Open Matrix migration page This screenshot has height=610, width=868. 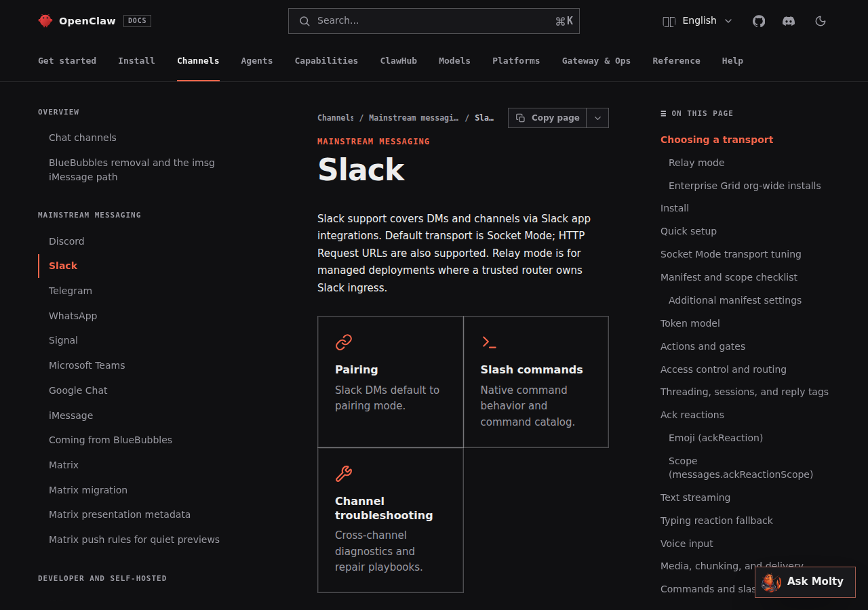point(88,490)
